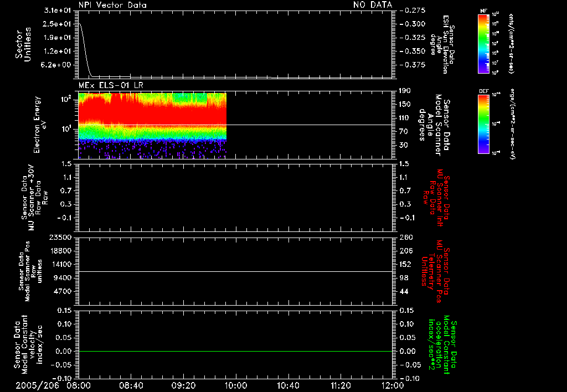567x392 pixels.
Task: Click the '6.2e+00' sector tick value
Action: [57, 65]
